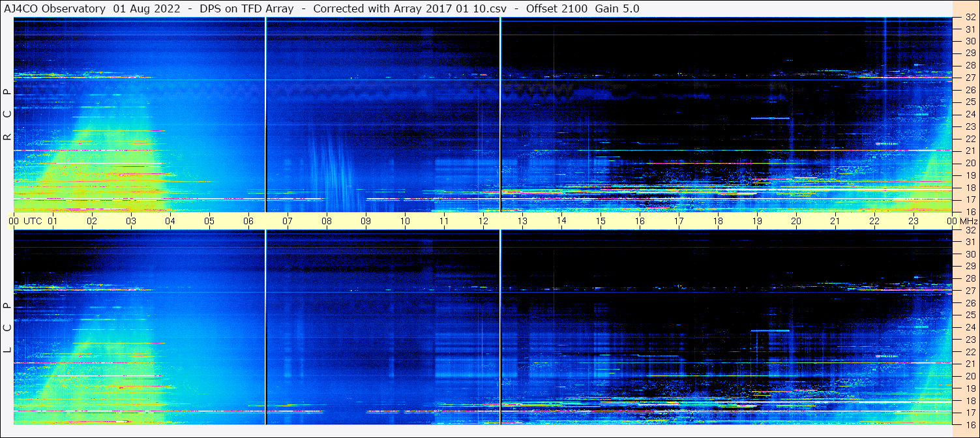
Task: Select hour 23 on the UTC time axis
Action: point(913,221)
